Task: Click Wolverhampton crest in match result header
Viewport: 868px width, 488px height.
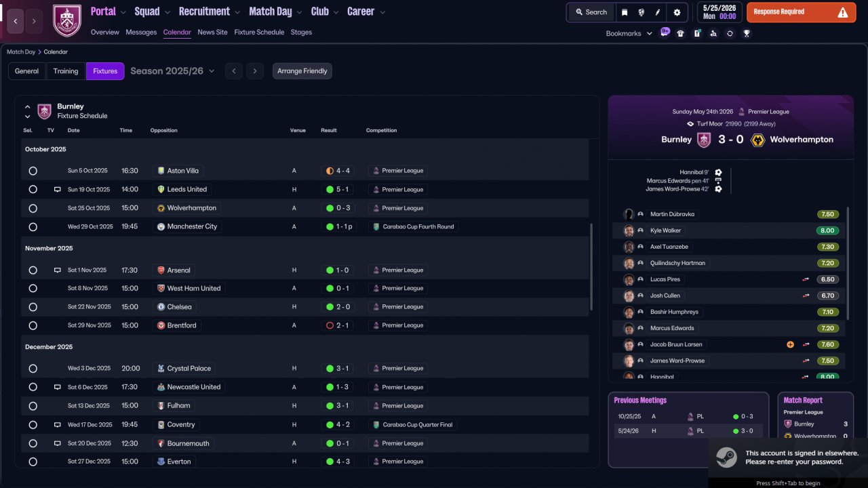Action: (x=758, y=140)
